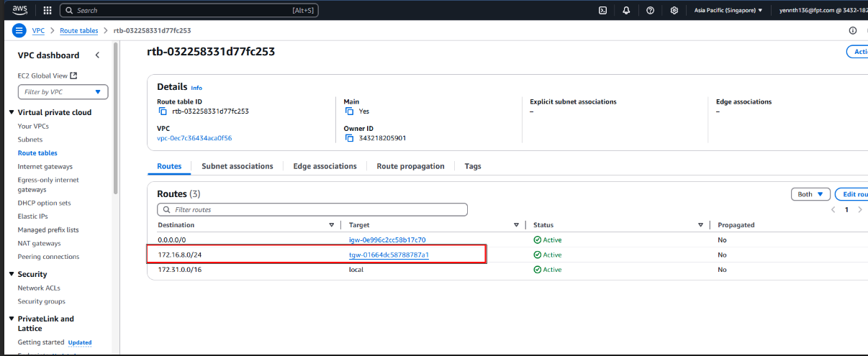This screenshot has height=356, width=868.
Task: Collapse the VPC dashboard sidebar
Action: pyautogui.click(x=97, y=55)
